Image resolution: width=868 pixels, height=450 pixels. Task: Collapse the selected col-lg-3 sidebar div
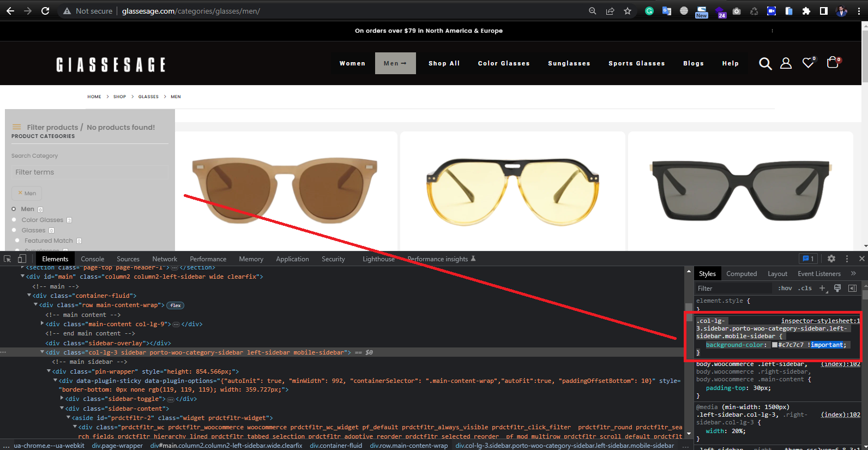pos(42,352)
